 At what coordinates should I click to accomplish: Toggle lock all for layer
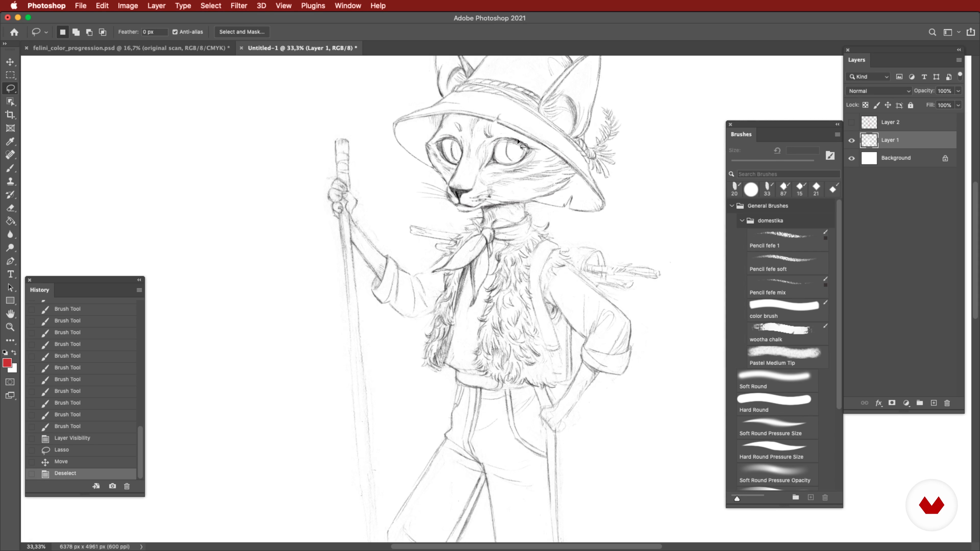tap(910, 105)
